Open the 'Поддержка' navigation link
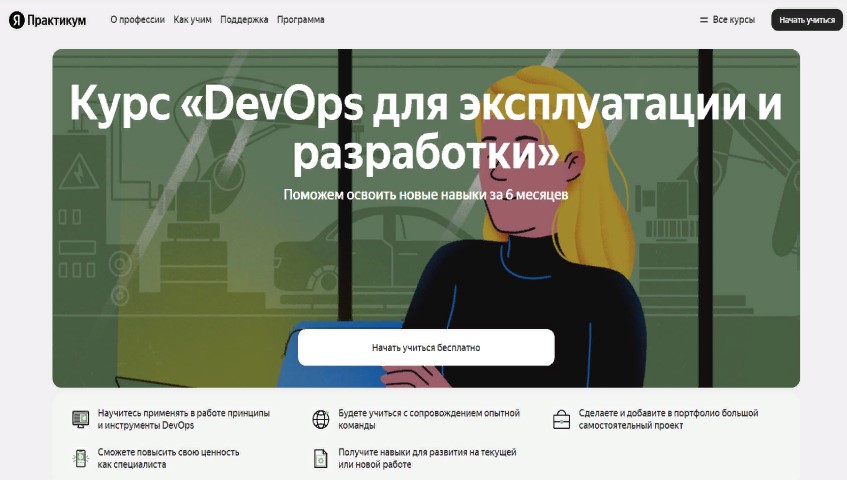Image resolution: width=847 pixels, height=485 pixels. click(x=244, y=19)
